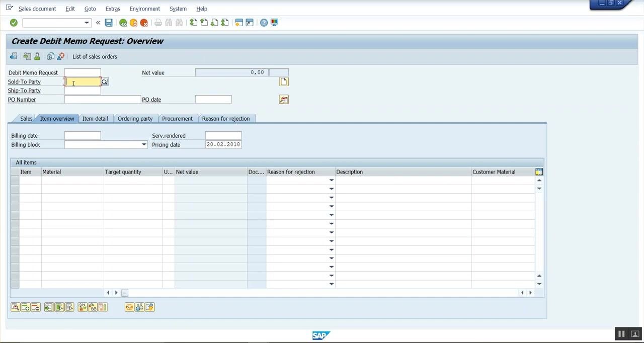Go to next page icon
This screenshot has height=343, width=644.
click(x=214, y=23)
